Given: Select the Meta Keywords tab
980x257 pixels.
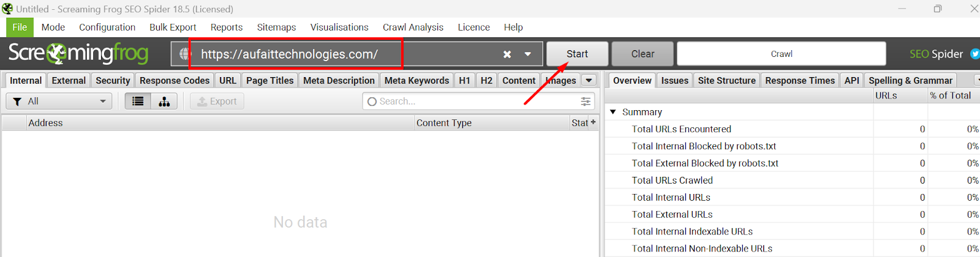Looking at the screenshot, I should [x=417, y=80].
